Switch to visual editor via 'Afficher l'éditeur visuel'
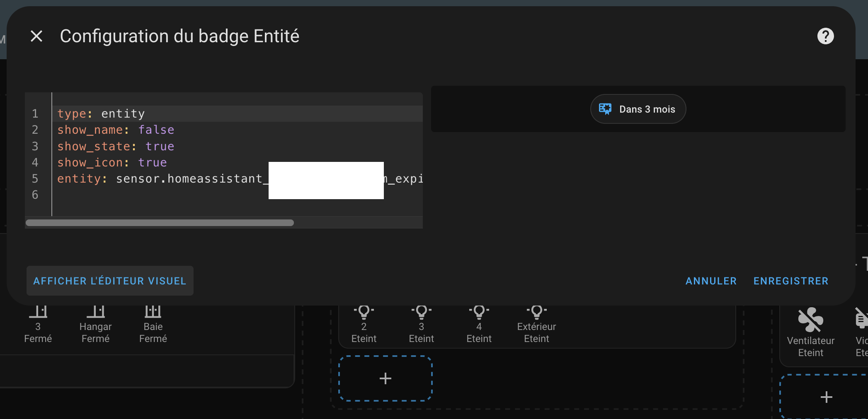This screenshot has height=419, width=868. coord(110,281)
